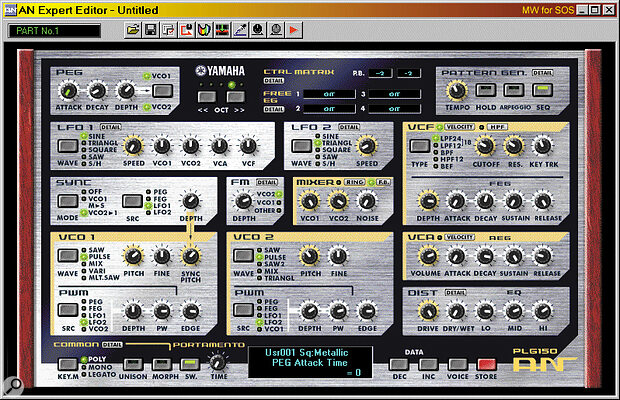Open the PART No.1 selector

point(54,31)
